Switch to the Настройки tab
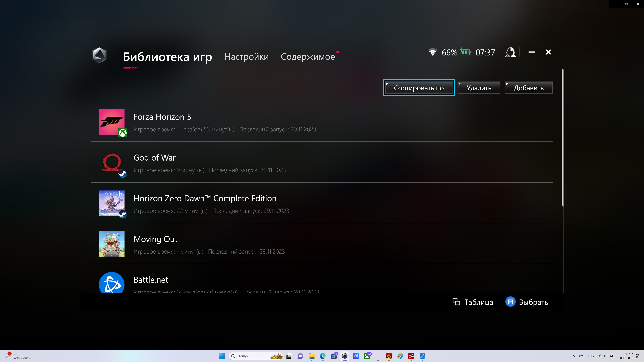The height and width of the screenshot is (362, 644). coord(247,57)
